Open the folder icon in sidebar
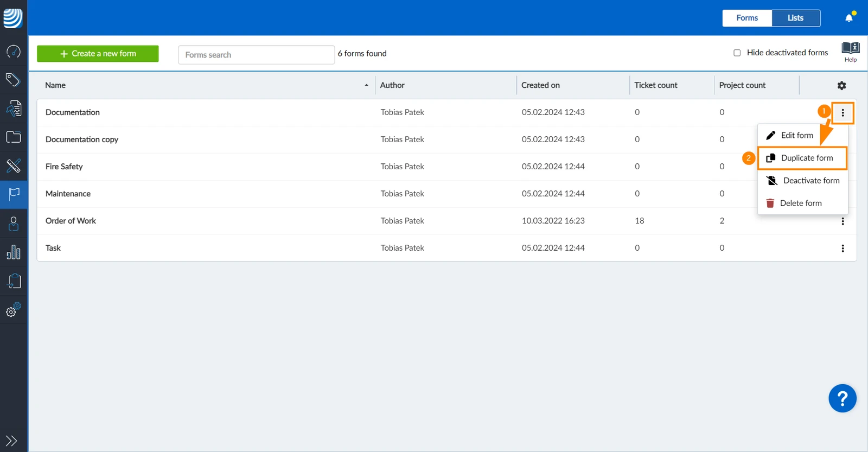 14,137
